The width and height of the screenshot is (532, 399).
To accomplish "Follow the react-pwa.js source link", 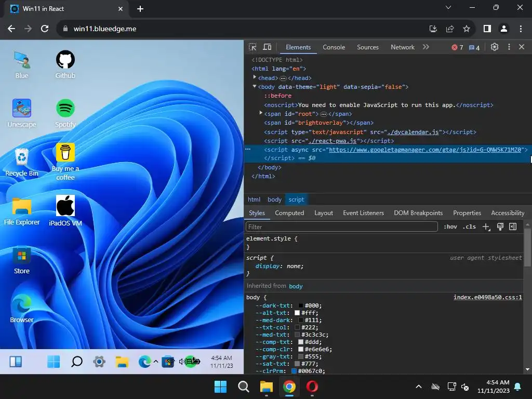I will [332, 141].
